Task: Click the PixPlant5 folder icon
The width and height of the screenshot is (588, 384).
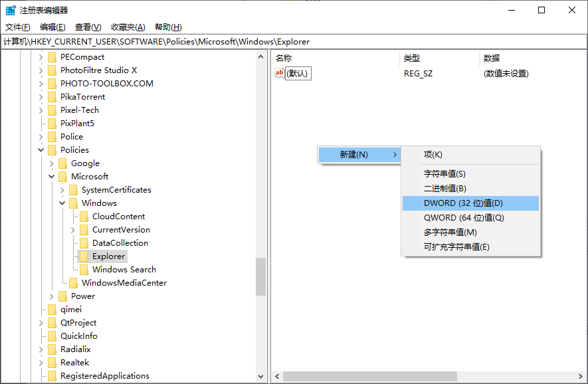Action: (52, 124)
